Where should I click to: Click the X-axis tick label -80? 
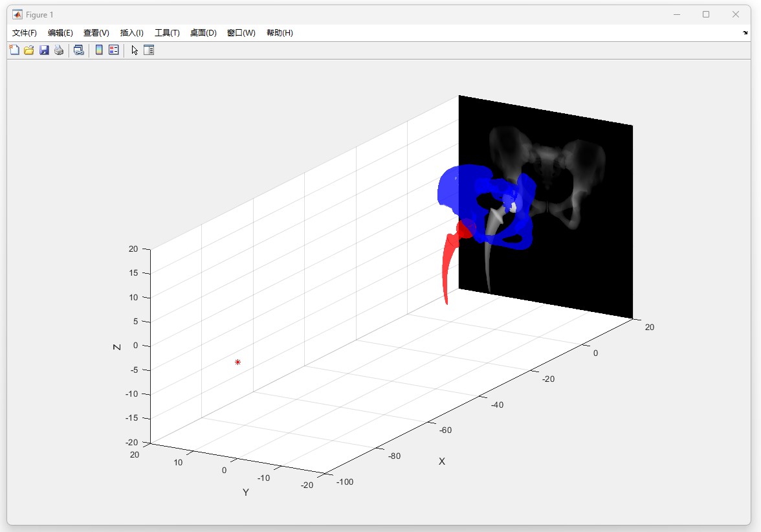tap(394, 456)
